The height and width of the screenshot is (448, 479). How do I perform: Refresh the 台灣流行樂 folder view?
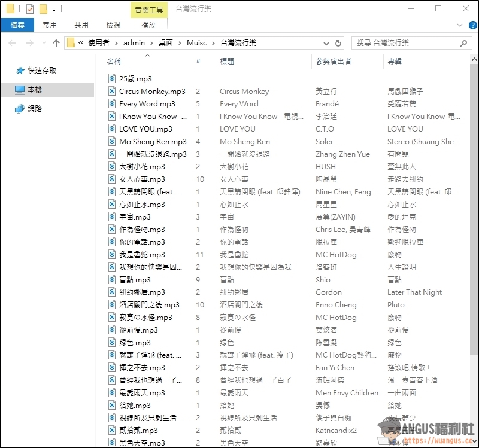338,43
